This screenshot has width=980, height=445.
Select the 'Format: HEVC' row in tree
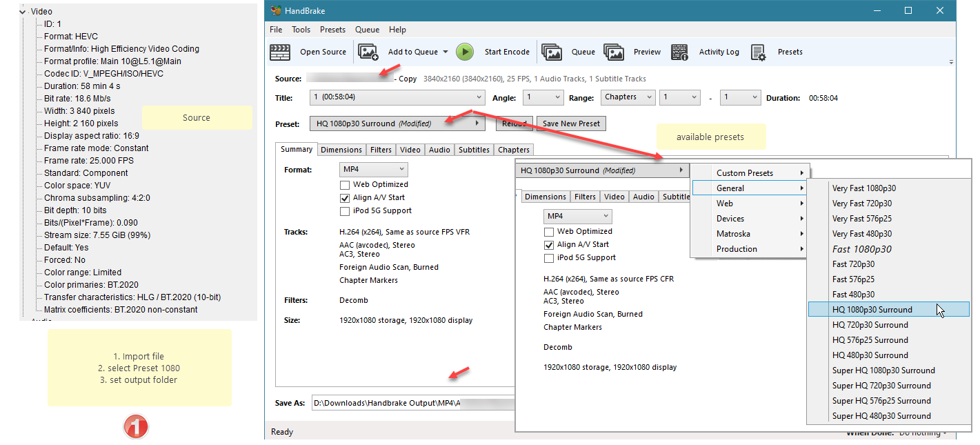pyautogui.click(x=70, y=37)
